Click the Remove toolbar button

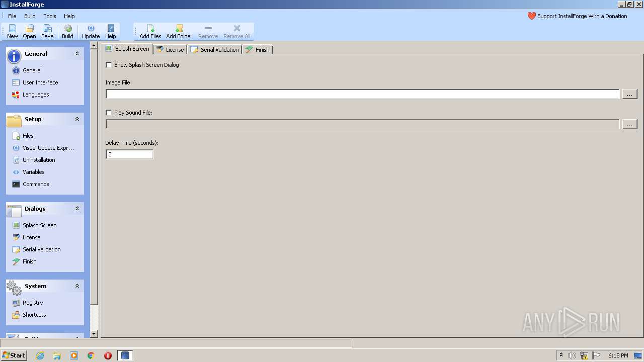(x=208, y=31)
